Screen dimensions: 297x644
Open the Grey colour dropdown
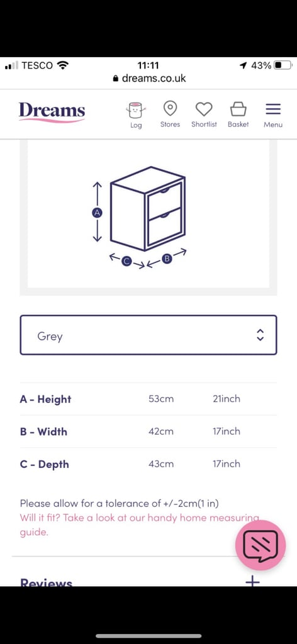coord(148,335)
